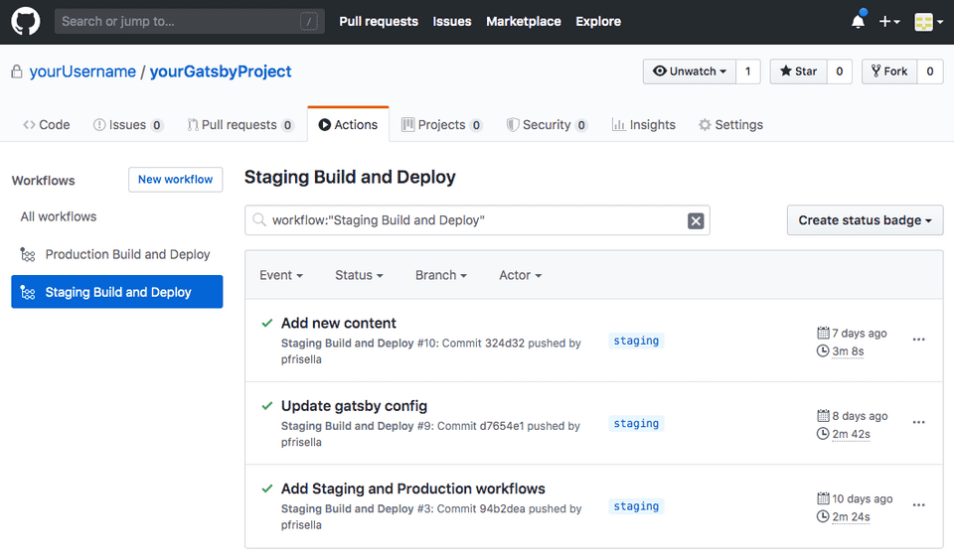
Task: Click the 2m 24s duration text
Action: (x=852, y=516)
